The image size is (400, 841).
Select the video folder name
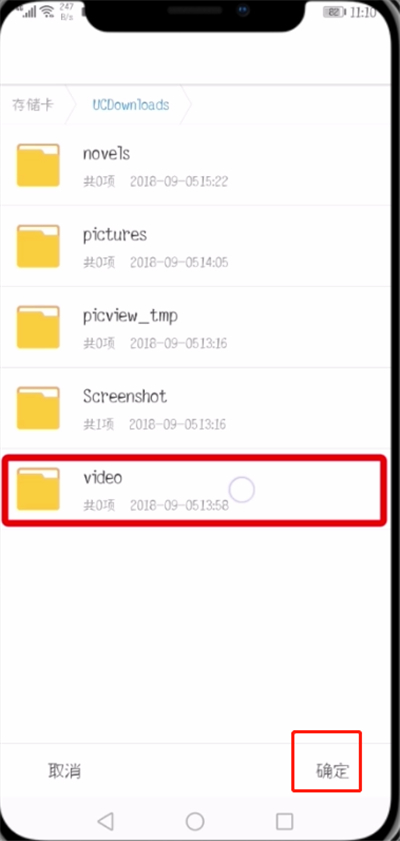click(x=102, y=477)
